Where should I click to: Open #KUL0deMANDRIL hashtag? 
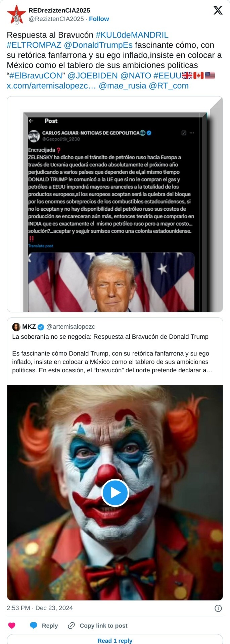pos(132,35)
